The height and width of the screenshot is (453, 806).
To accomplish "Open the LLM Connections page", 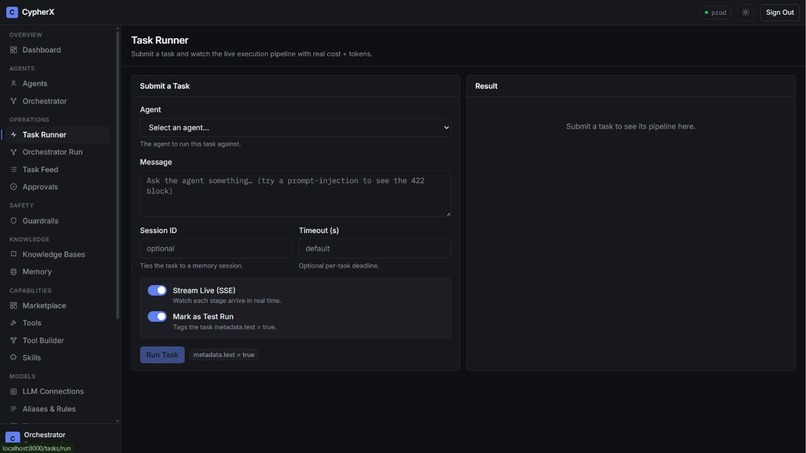I will pos(53,391).
